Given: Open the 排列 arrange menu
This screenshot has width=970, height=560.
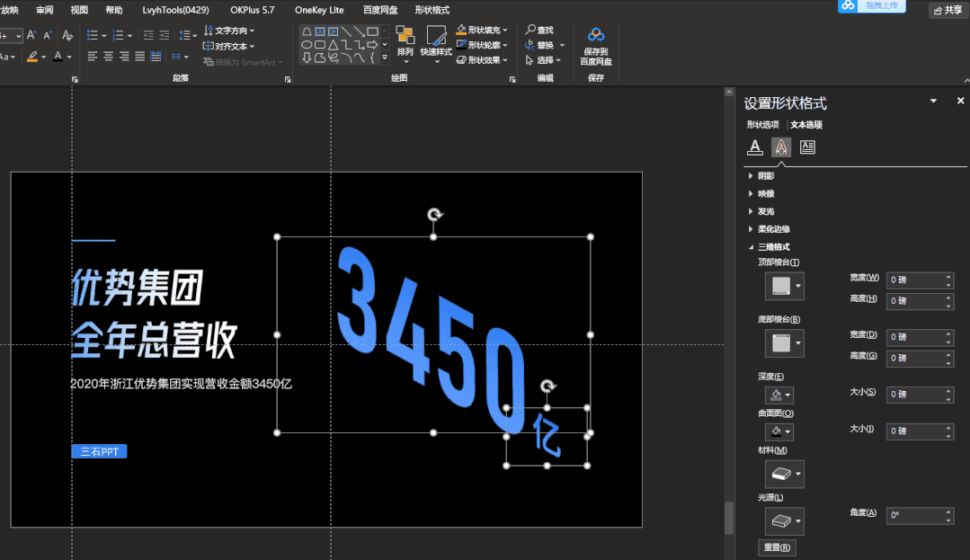Looking at the screenshot, I should pos(405,45).
